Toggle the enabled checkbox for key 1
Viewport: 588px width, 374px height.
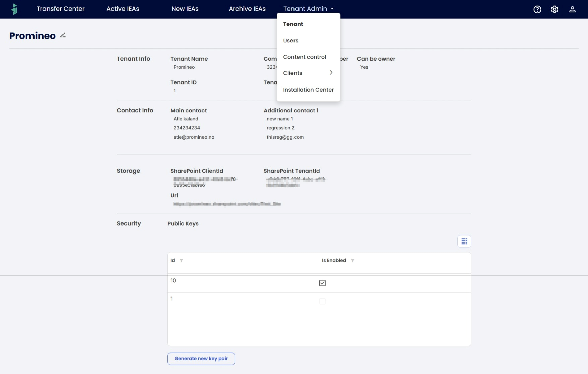click(x=322, y=301)
